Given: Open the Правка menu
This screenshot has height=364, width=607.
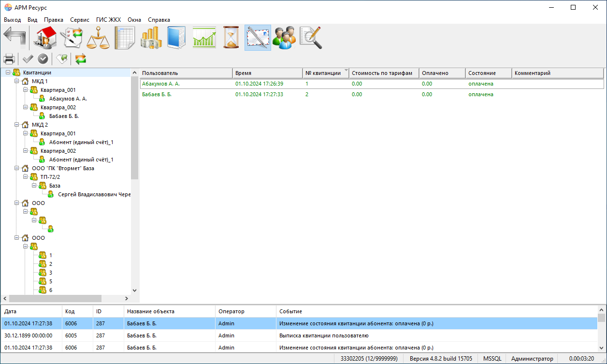Looking at the screenshot, I should pos(54,20).
